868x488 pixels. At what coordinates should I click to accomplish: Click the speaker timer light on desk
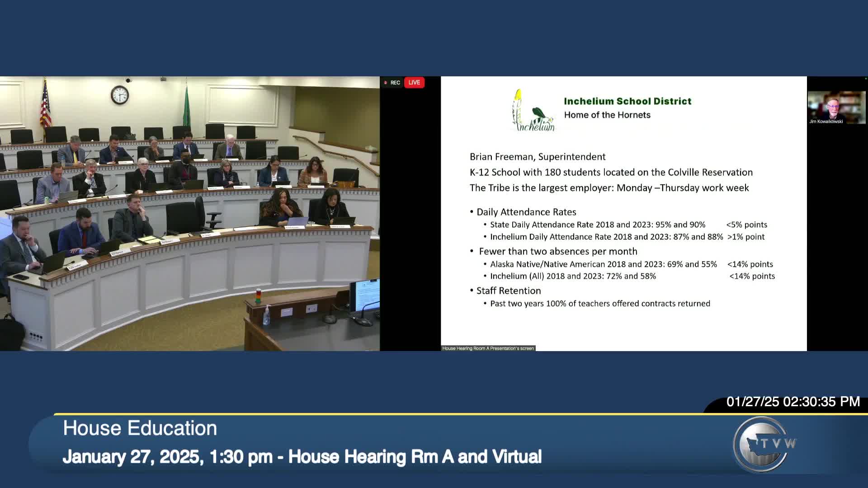point(258,296)
